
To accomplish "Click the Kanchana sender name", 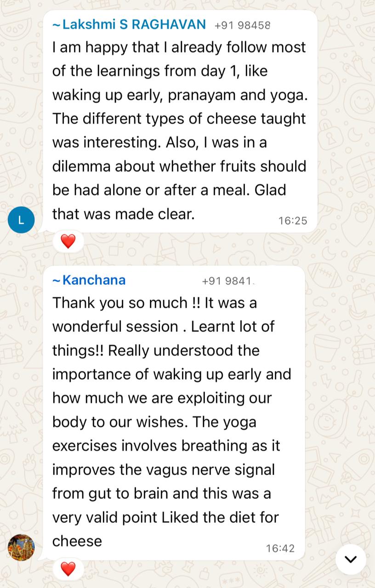I will 94,280.
